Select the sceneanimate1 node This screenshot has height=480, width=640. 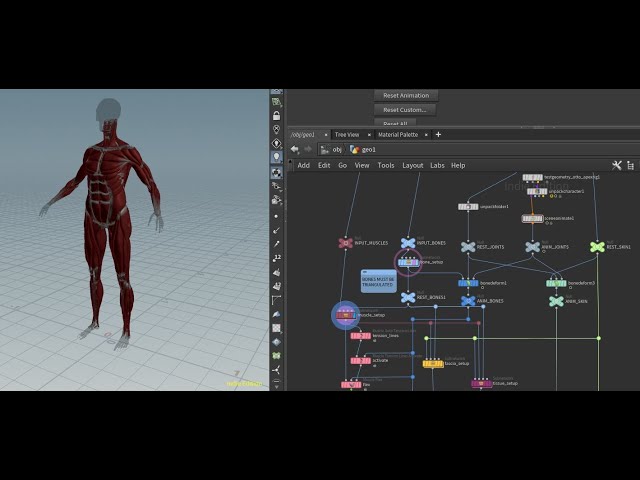(532, 219)
